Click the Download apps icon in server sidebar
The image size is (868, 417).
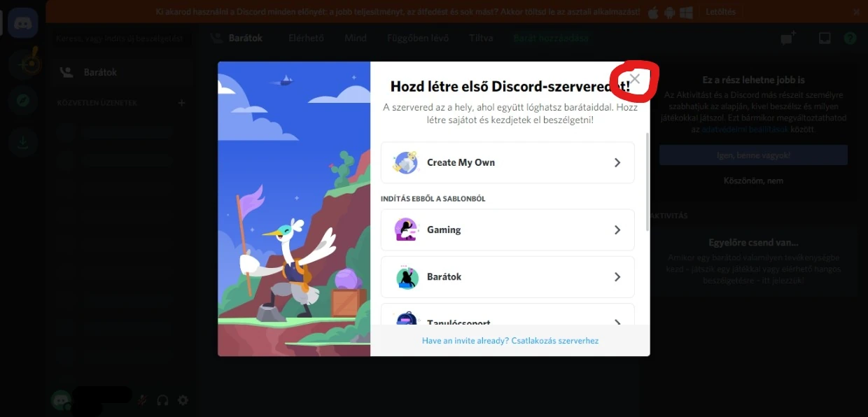point(23,142)
